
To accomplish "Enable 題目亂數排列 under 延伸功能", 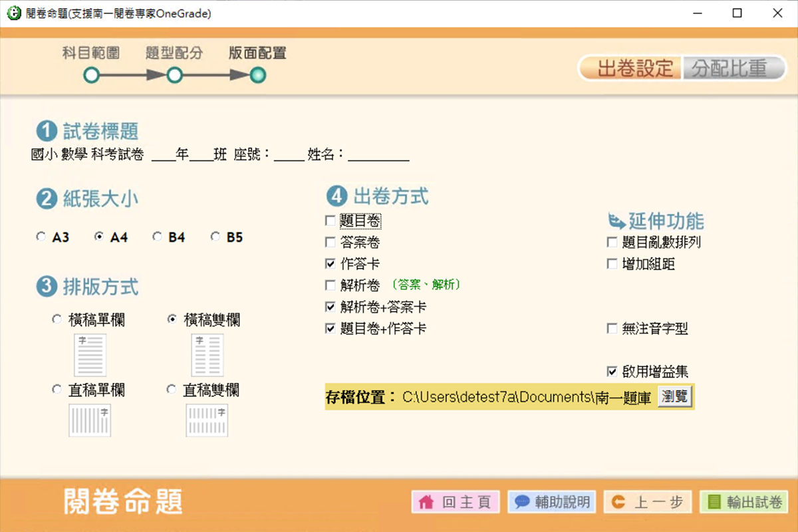I will pos(612,242).
